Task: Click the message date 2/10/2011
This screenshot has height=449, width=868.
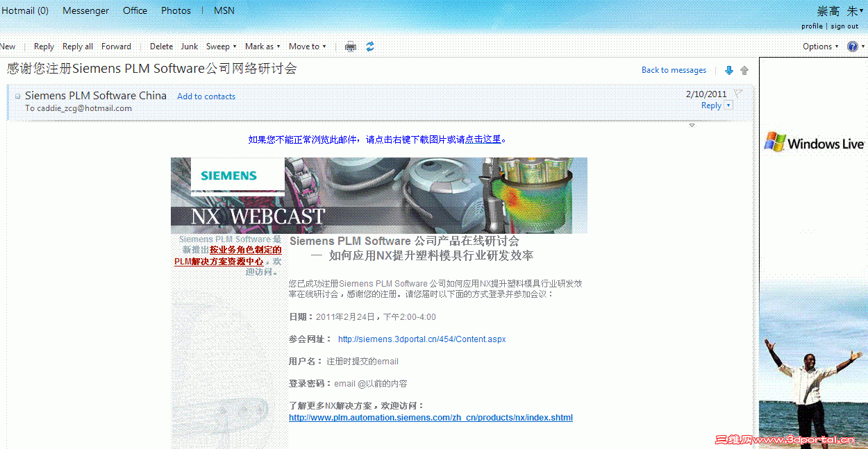Action: pos(706,94)
